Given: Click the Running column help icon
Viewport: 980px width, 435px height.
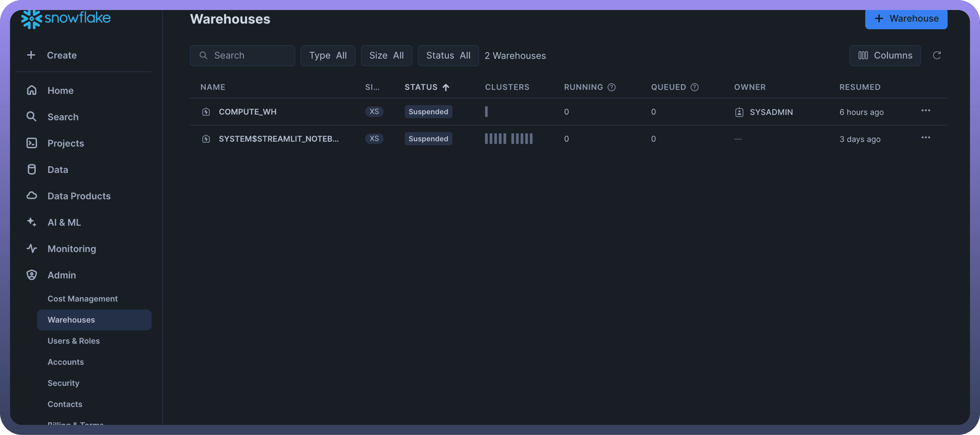Looking at the screenshot, I should [x=611, y=87].
